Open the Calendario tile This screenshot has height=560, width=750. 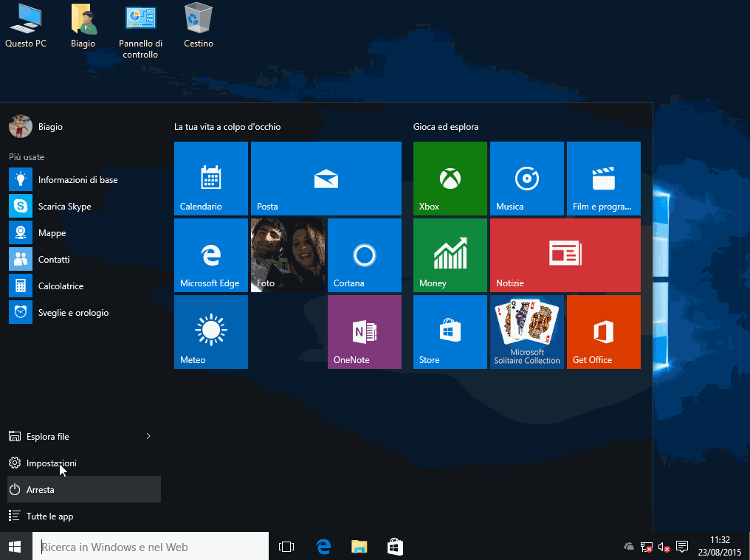pyautogui.click(x=210, y=179)
